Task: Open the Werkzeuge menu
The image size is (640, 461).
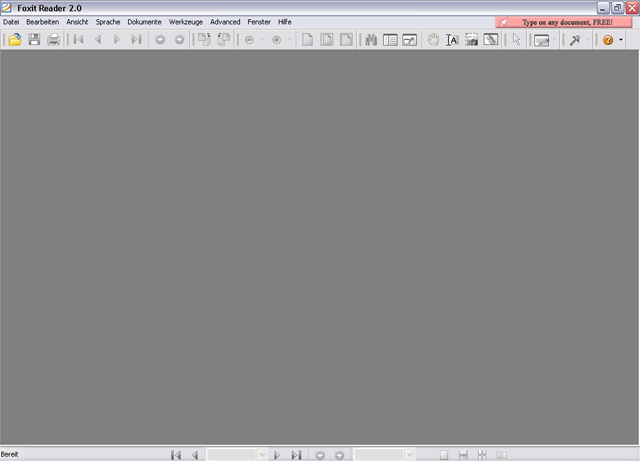Action: [186, 22]
